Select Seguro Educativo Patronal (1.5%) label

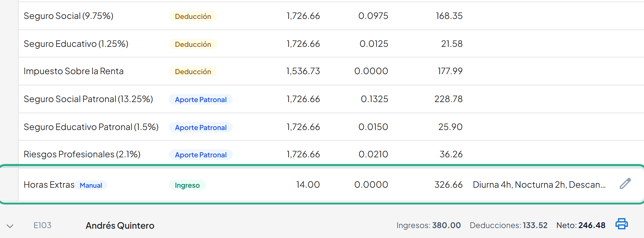tap(91, 127)
